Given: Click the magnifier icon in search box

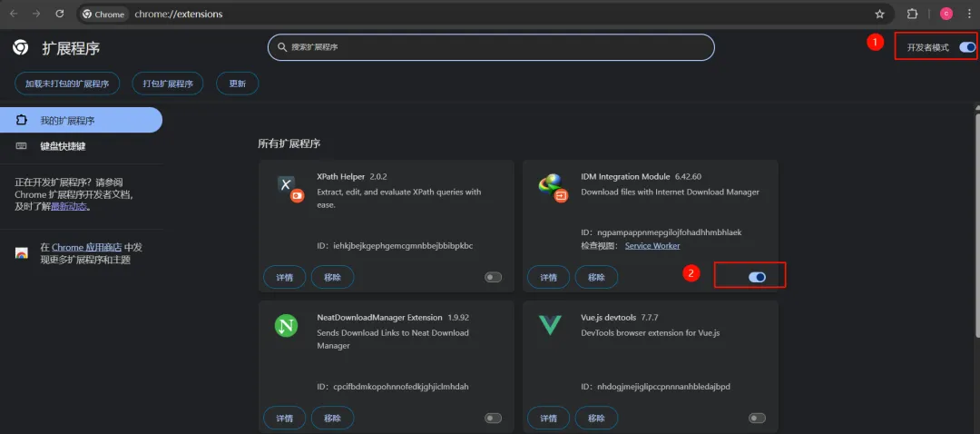Looking at the screenshot, I should [282, 47].
